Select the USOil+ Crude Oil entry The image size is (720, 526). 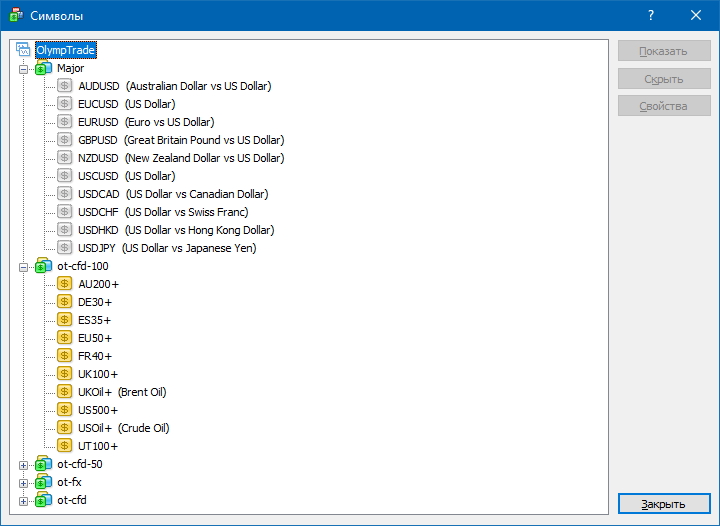pos(123,428)
